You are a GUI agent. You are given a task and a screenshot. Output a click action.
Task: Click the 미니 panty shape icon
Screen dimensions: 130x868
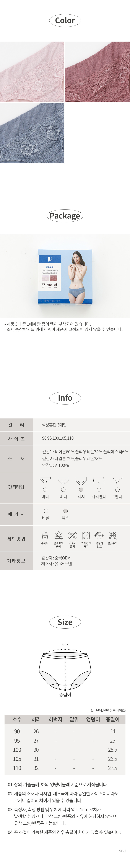(45, 480)
